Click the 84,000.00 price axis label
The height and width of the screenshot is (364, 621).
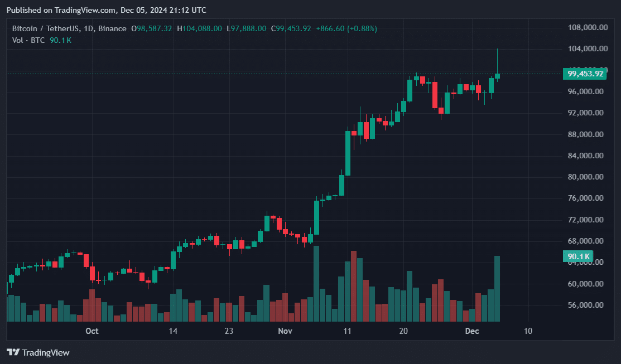586,156
